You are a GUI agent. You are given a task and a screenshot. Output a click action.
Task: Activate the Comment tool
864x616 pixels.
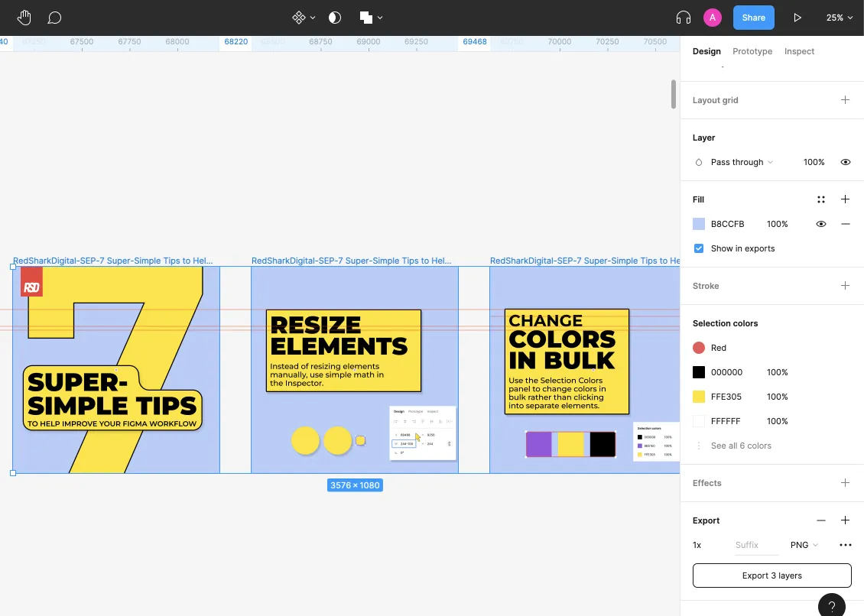[x=54, y=17]
